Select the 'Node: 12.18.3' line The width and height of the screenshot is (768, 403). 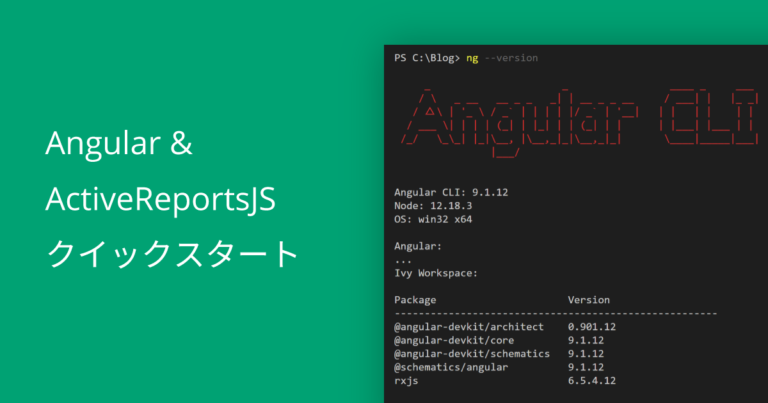pyautogui.click(x=433, y=206)
